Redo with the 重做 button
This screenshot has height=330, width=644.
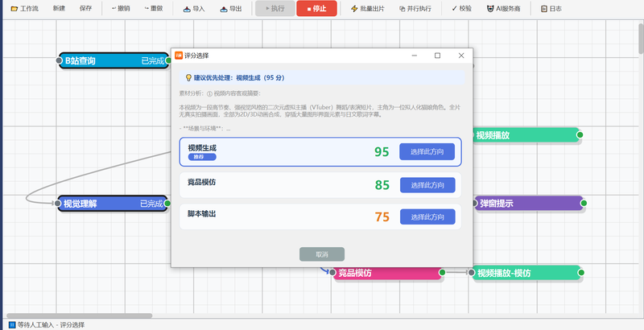pos(154,8)
